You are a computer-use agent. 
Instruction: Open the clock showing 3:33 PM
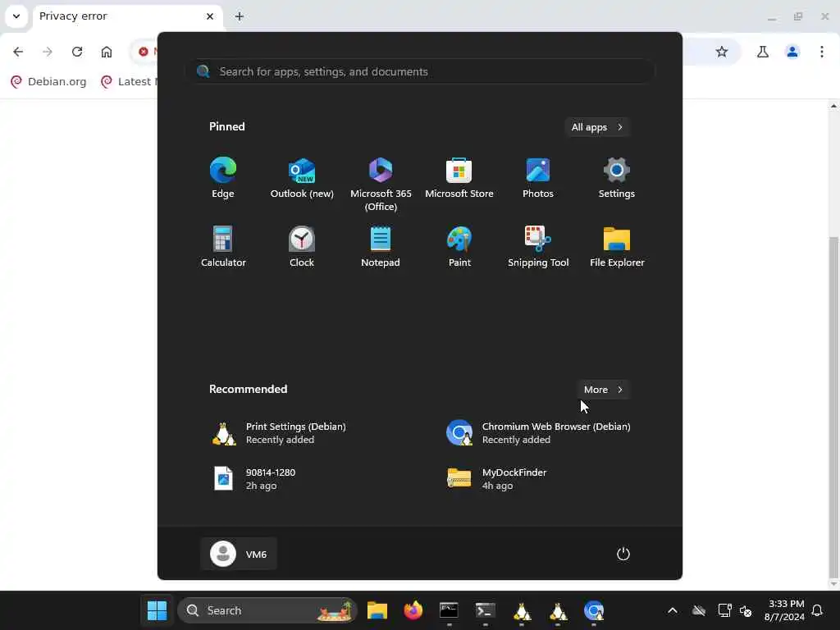[784, 610]
